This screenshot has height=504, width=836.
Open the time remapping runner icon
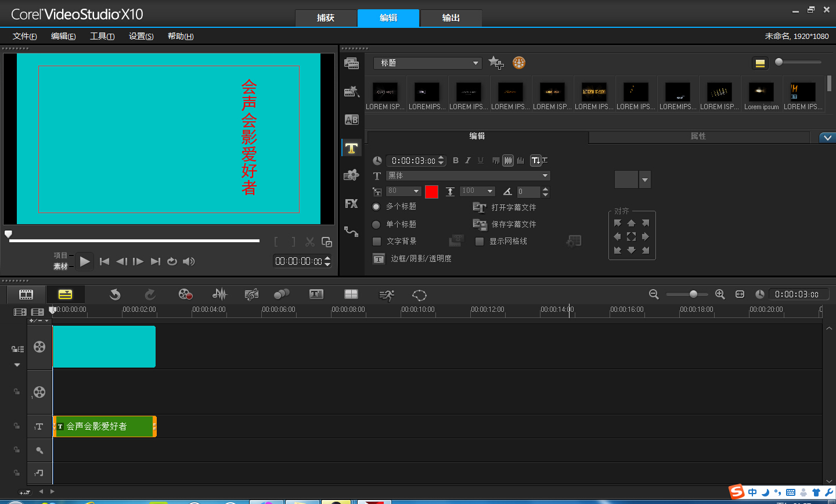coord(387,295)
